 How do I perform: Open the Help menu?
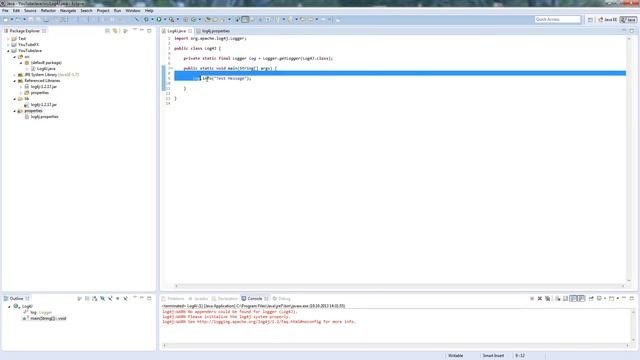coord(149,11)
